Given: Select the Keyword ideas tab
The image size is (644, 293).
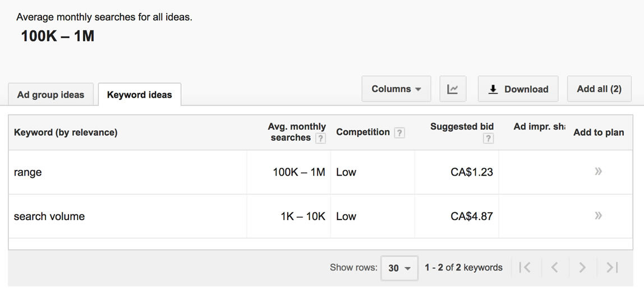Looking at the screenshot, I should click(x=139, y=95).
